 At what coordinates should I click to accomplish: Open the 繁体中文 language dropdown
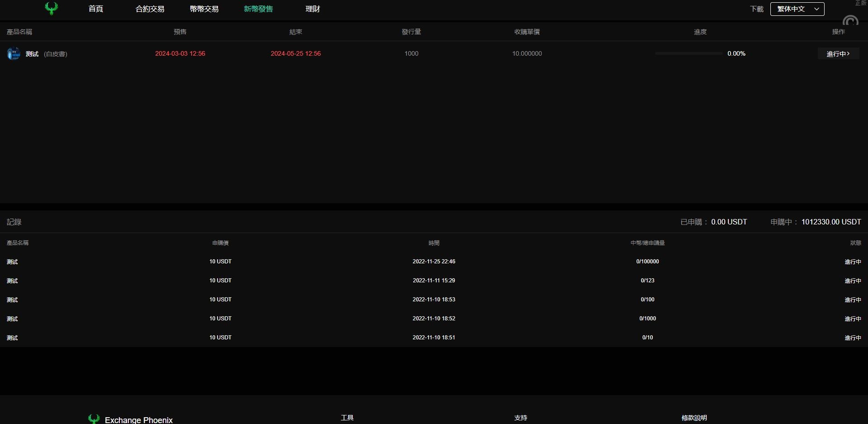pos(797,9)
